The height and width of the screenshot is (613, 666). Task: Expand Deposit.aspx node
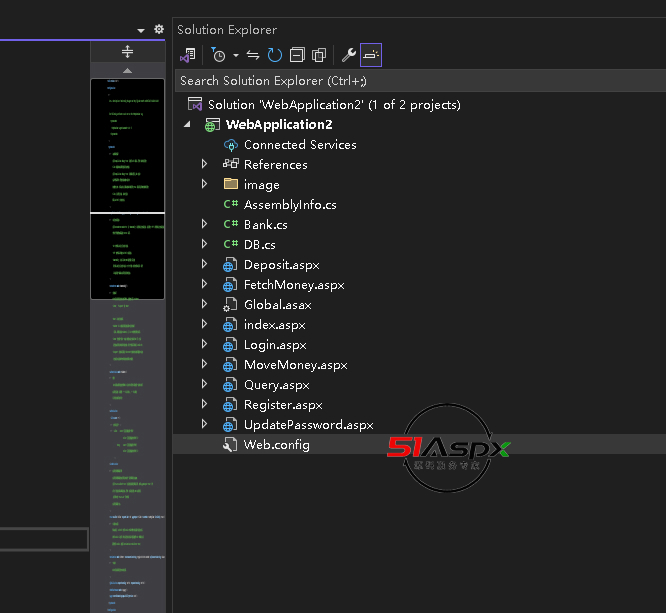coord(204,264)
